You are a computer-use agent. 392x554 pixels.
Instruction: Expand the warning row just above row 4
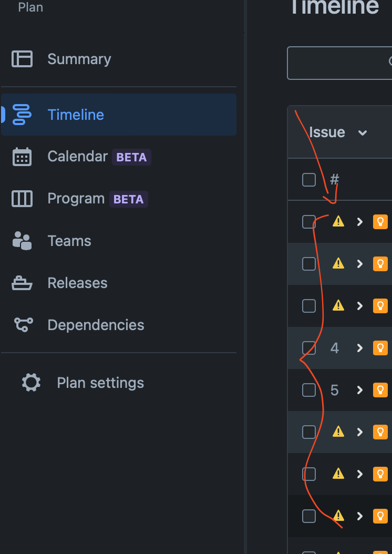click(360, 306)
